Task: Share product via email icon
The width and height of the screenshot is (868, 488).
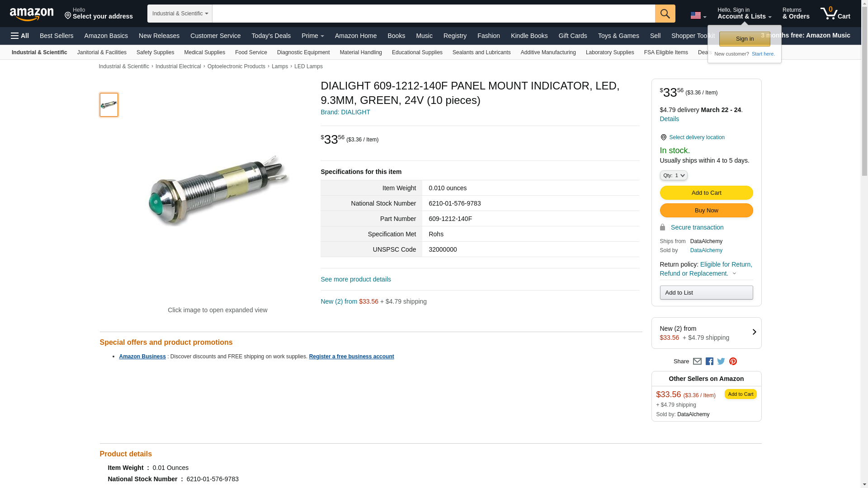Action: [697, 361]
